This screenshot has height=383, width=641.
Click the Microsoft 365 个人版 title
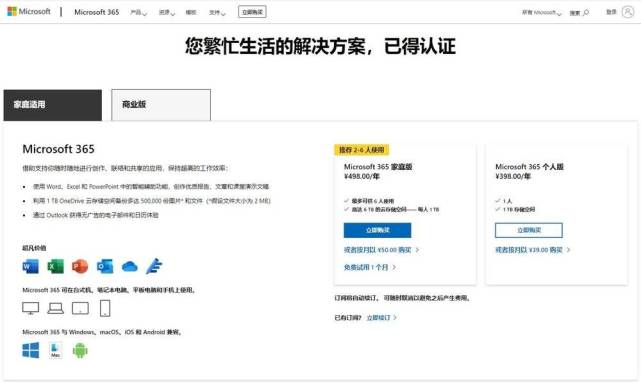529,167
